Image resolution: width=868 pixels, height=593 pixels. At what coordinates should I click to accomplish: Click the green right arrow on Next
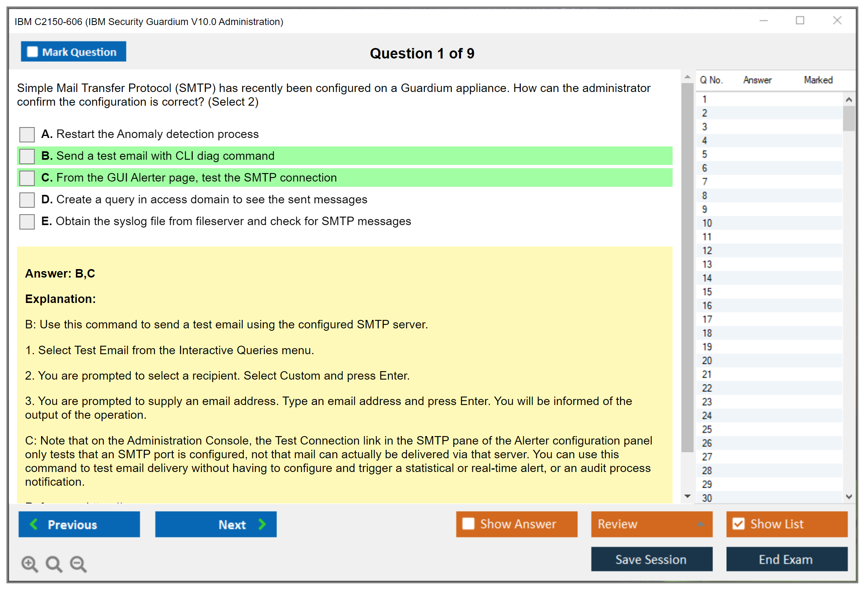[262, 524]
